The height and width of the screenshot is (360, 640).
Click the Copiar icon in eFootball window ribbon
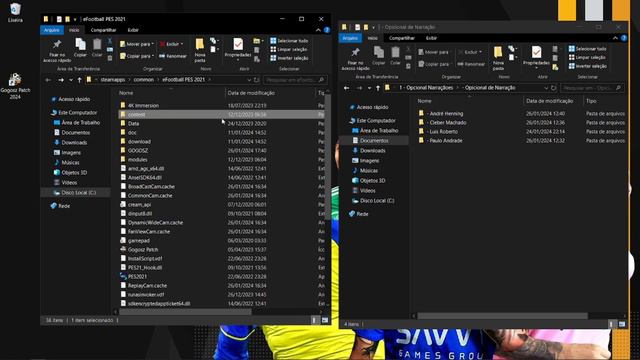coord(80,48)
